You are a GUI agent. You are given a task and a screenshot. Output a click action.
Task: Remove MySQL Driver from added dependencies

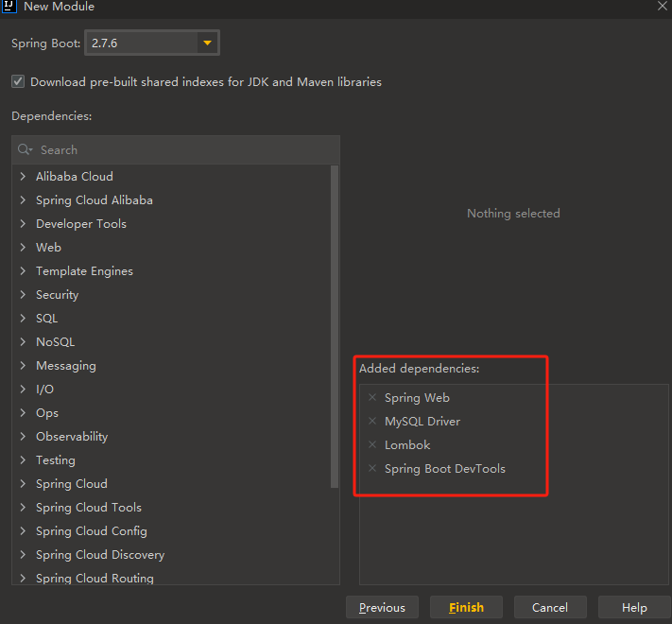372,421
